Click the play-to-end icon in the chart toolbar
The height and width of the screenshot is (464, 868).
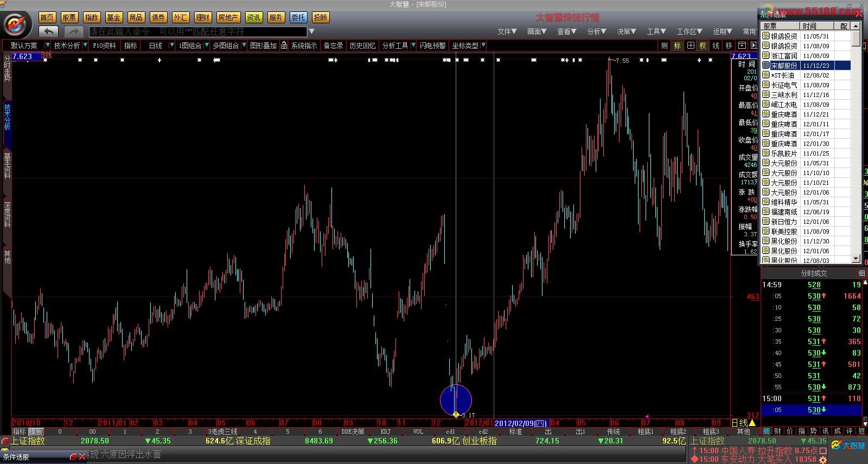(x=754, y=46)
